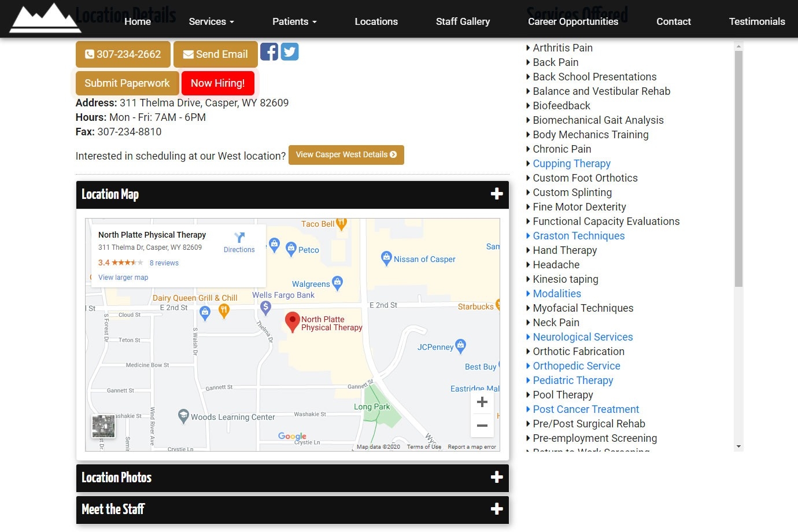Open the 8 reviews link
Viewport: 798px width, 532px height.
point(164,263)
